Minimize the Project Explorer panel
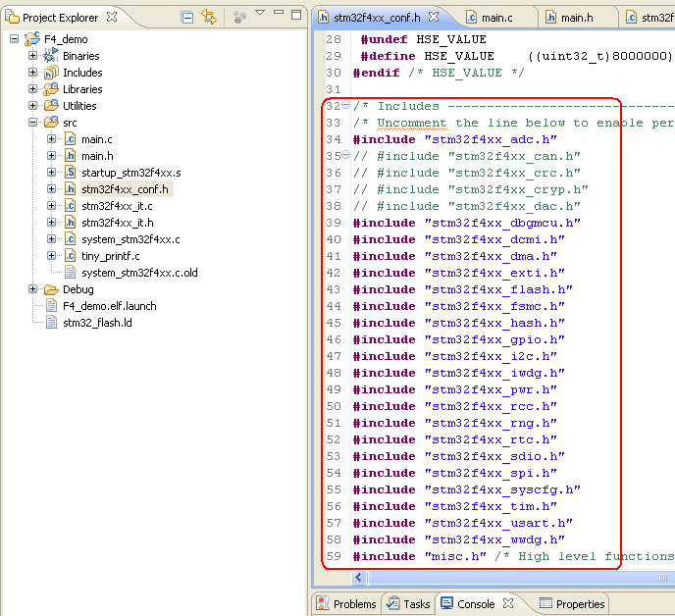The image size is (675, 616). point(279,12)
